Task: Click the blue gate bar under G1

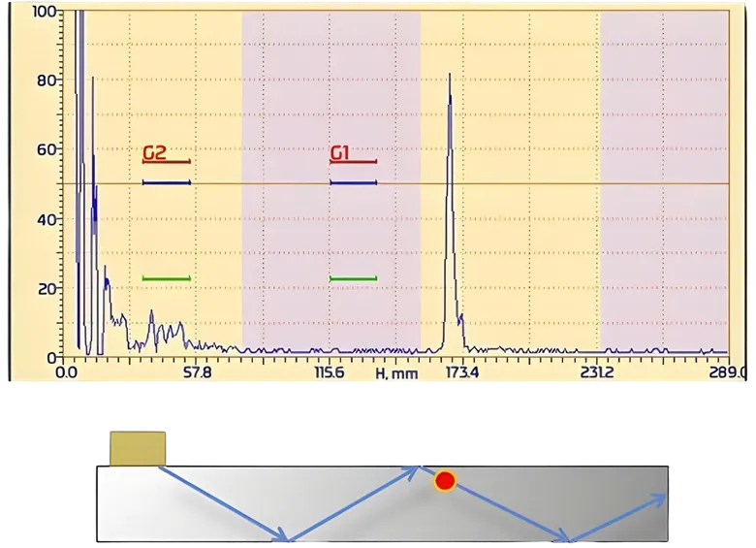Action: [x=354, y=182]
